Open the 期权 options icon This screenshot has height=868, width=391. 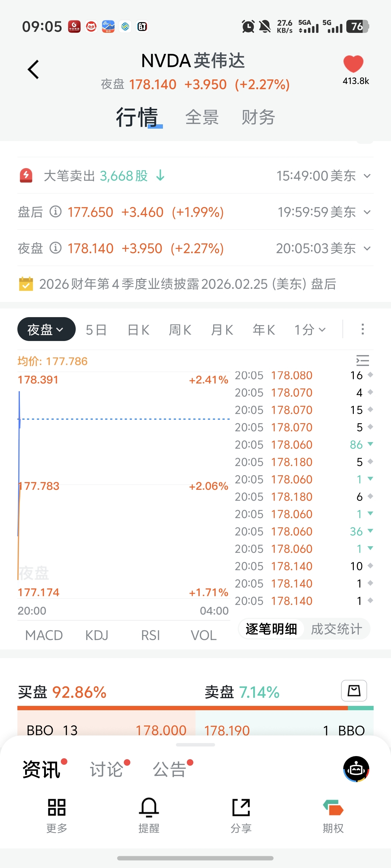click(333, 808)
